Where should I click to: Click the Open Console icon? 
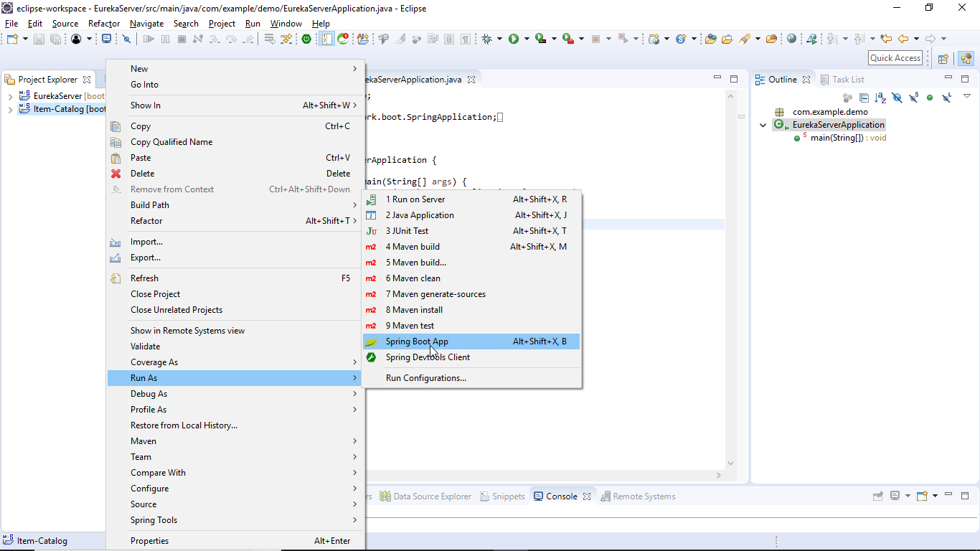point(922,496)
